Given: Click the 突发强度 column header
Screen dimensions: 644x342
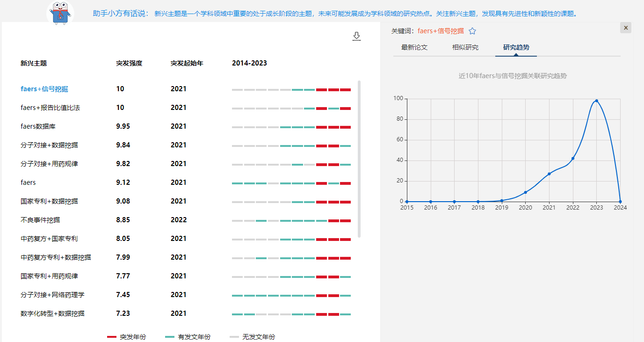Looking at the screenshot, I should click(129, 63).
